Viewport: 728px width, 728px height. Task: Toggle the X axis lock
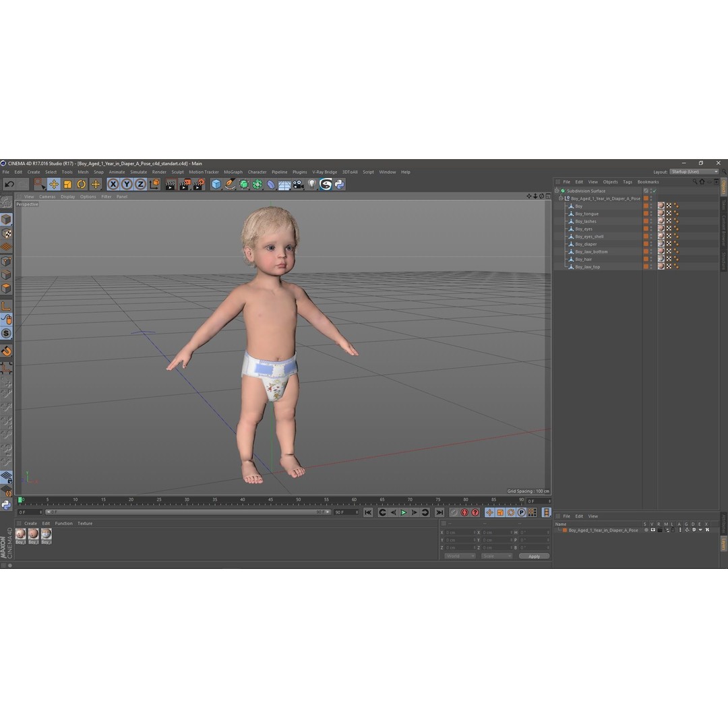pyautogui.click(x=113, y=184)
